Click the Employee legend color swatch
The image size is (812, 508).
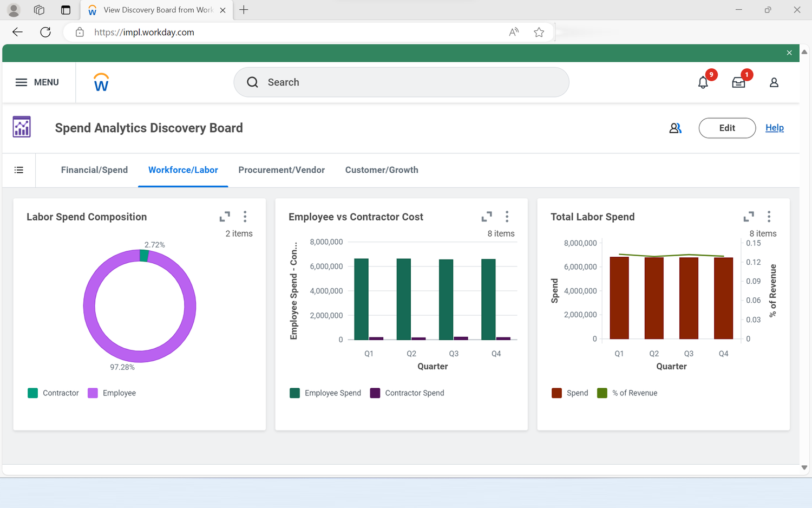(x=91, y=393)
